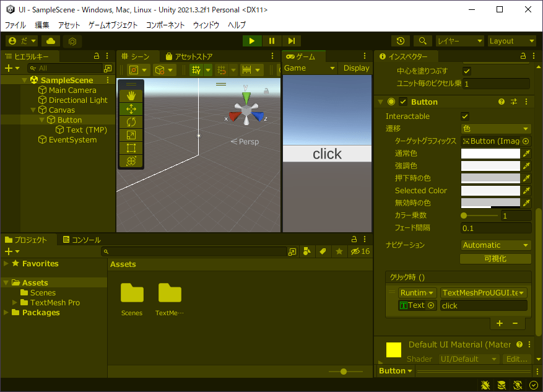Expand the TextMesh Pro folder in Project
543x392 pixels.
click(14, 302)
